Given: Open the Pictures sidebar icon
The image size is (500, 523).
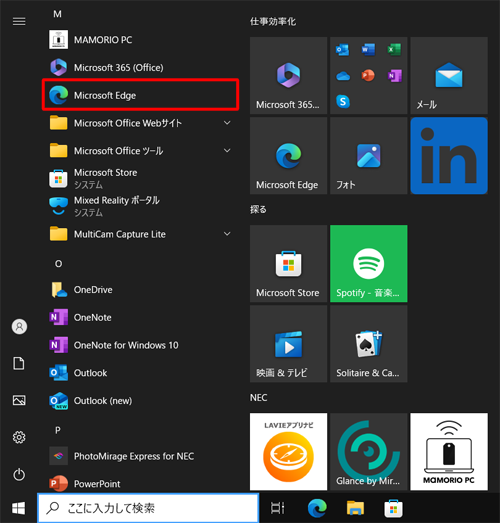Looking at the screenshot, I should coord(19,400).
